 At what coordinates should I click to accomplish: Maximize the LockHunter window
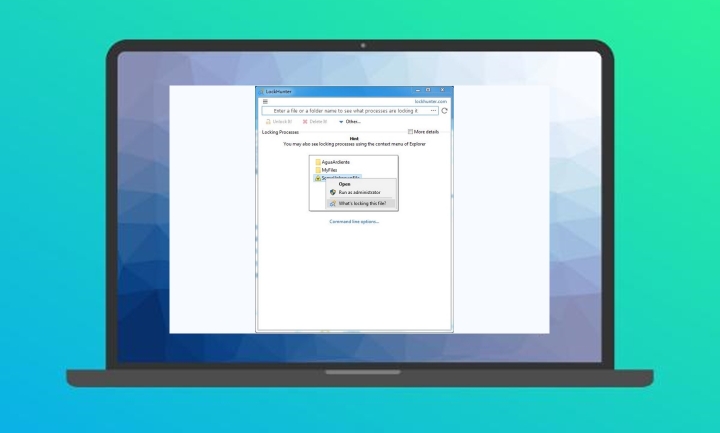[428, 90]
